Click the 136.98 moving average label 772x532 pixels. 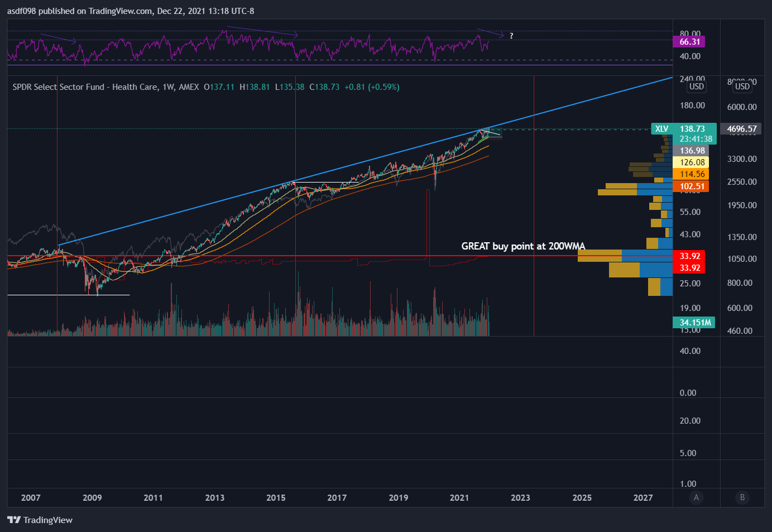(692, 151)
